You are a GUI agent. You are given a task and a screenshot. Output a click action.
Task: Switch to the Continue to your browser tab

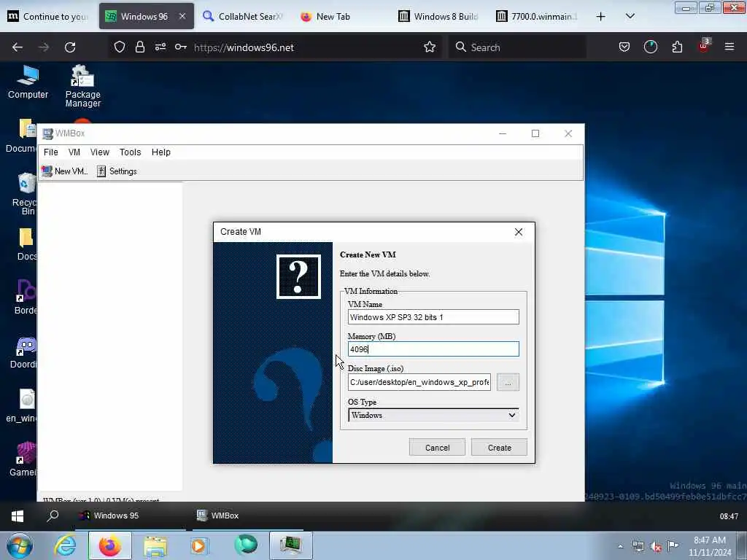click(49, 16)
